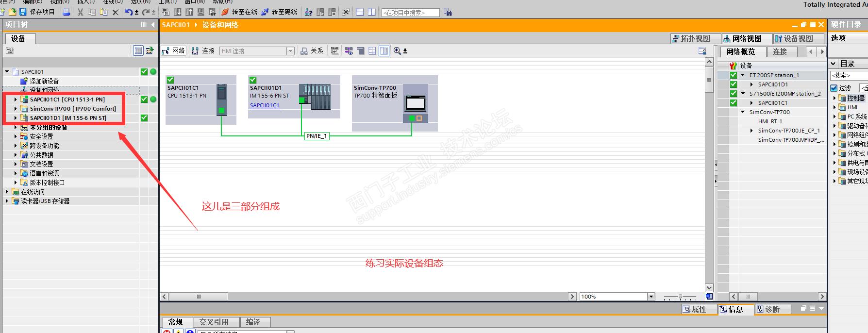Collapse ET 200SP station_1 in network overview
Viewport: 868px width, 333px height.
point(743,75)
